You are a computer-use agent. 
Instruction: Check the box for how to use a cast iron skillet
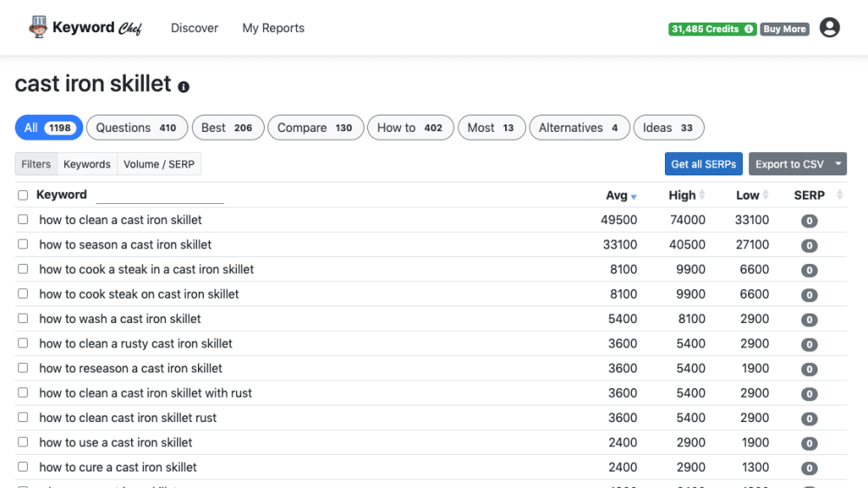coord(23,442)
